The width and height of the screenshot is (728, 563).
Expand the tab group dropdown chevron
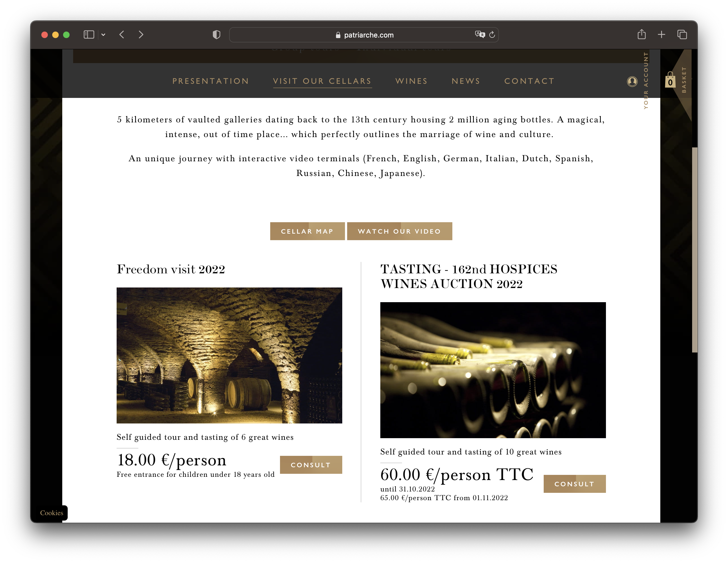coord(103,35)
